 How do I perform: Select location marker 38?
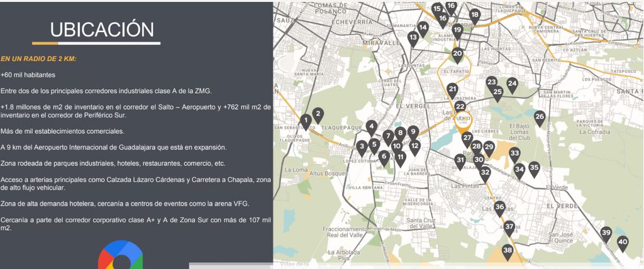[x=508, y=251]
